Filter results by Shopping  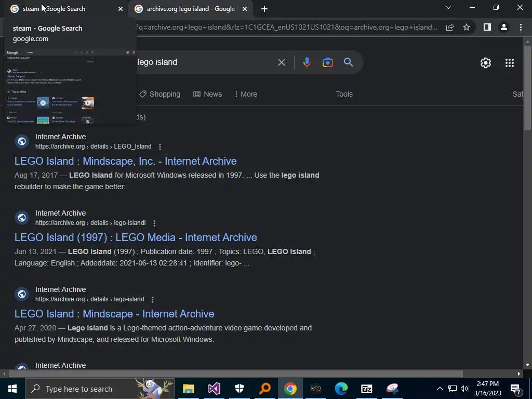pos(159,94)
